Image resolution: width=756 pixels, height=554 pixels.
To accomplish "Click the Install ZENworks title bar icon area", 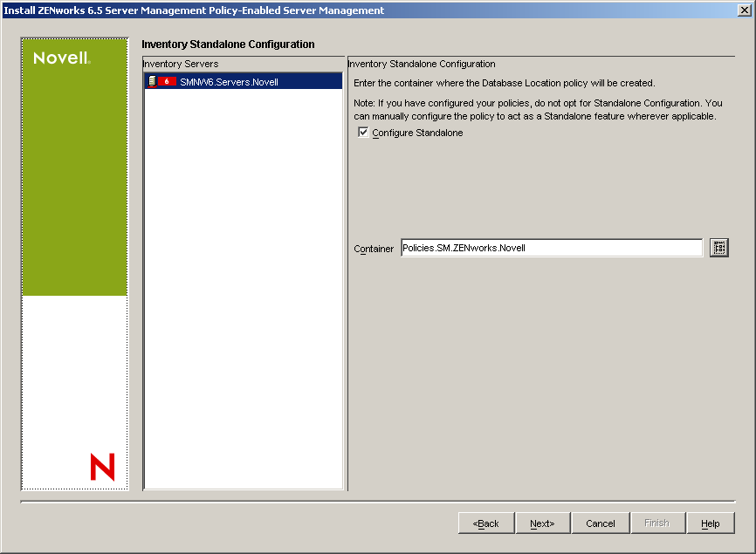I will click(9, 10).
